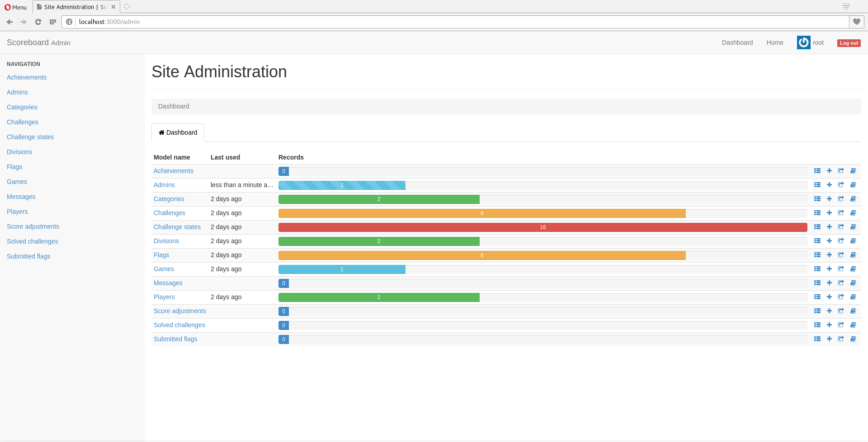Reload the page using the refresh icon
868x442 pixels.
(x=38, y=22)
